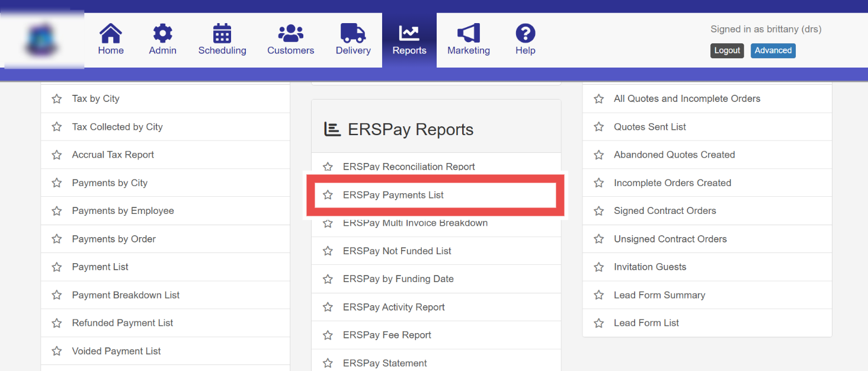The width and height of the screenshot is (868, 371).
Task: Click the company logo image
Action: (x=42, y=39)
